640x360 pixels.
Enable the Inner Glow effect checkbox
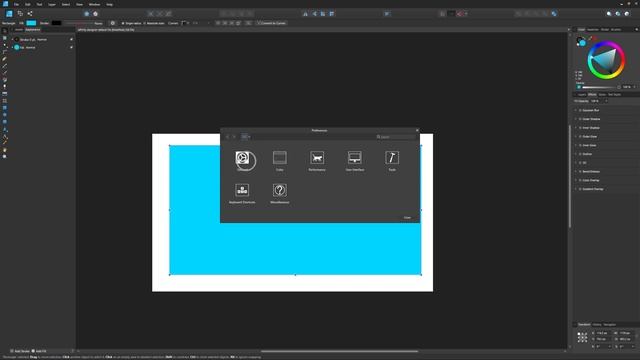580,145
